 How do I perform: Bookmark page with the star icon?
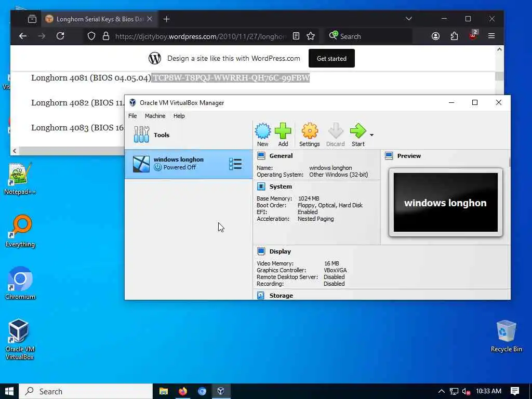click(311, 36)
